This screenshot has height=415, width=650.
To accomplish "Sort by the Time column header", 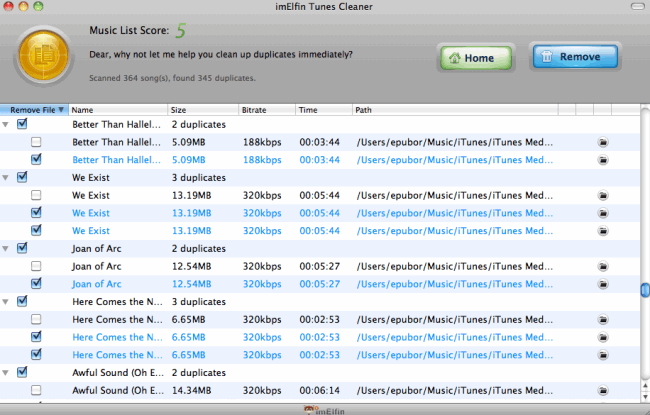I will tap(324, 110).
